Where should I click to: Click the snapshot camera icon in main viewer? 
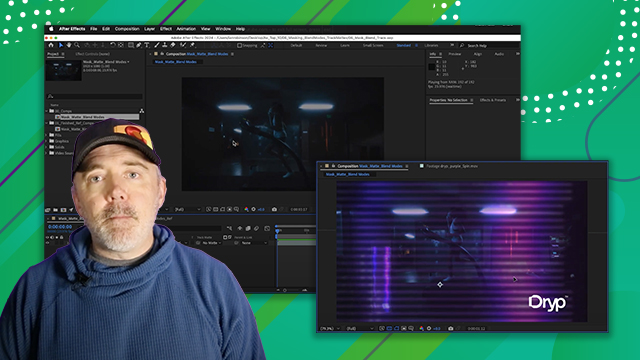(274, 209)
